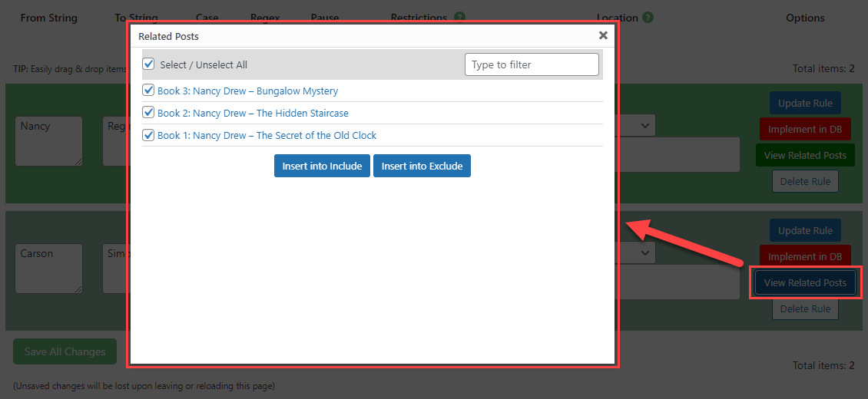Open Book 2: Nancy Drew – The Hidden Staircase link
Viewport: 868px width, 399px height.
253,114
